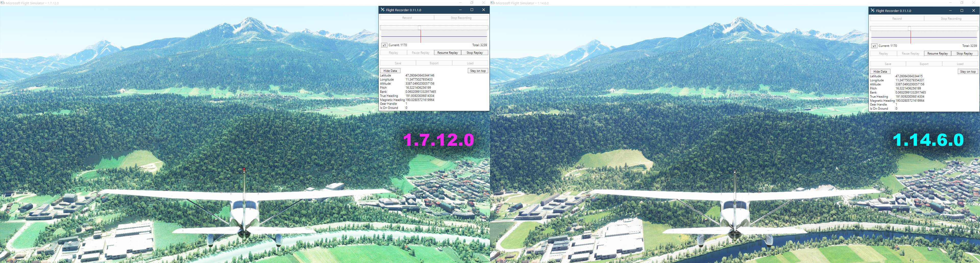Click Flight Recorder app icon in left window
This screenshot has height=263, width=980.
382,10
